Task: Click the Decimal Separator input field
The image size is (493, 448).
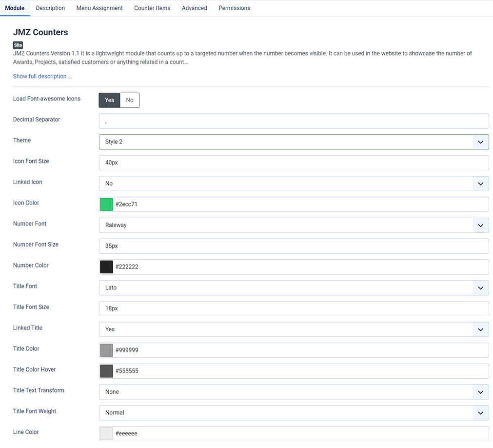Action: click(x=294, y=121)
